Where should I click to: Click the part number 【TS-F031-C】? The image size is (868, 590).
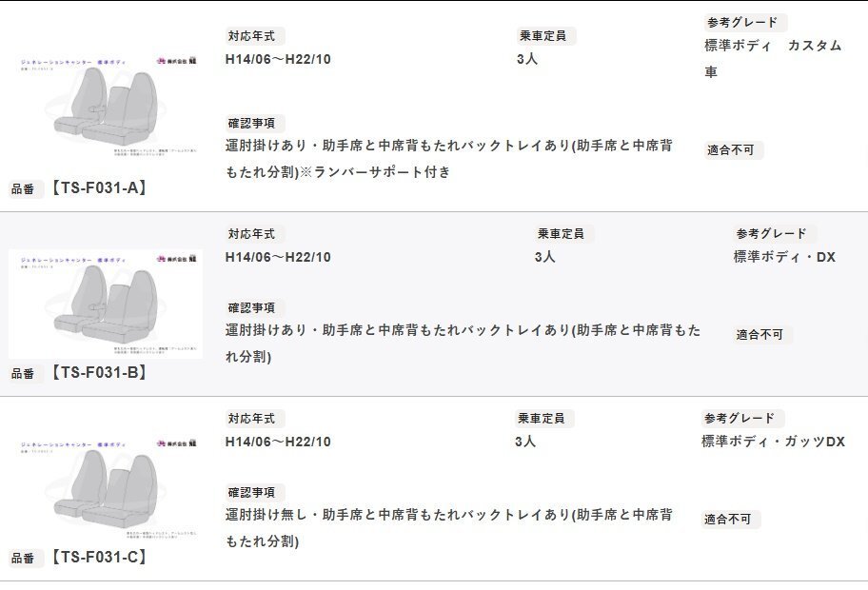99,558
